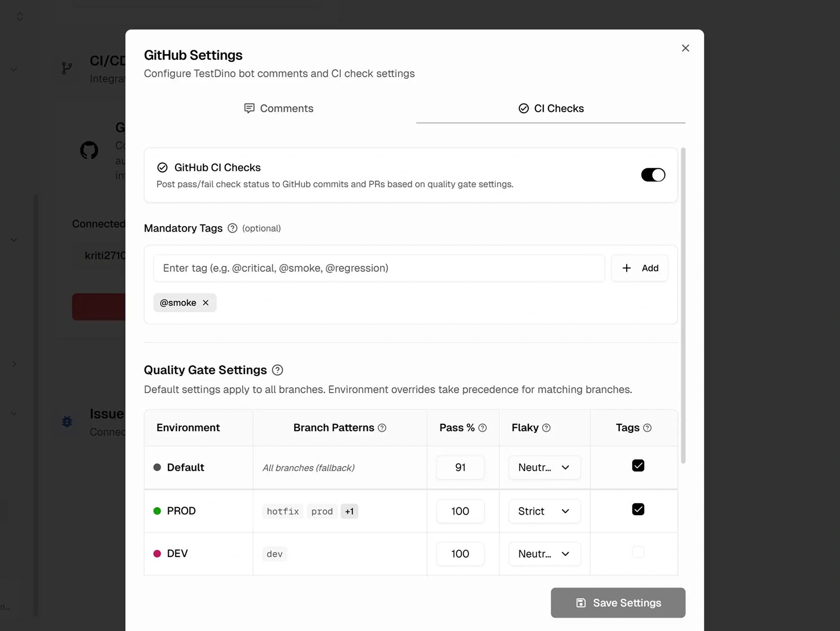Uncheck Tags checkbox for Default row
840x631 pixels.
click(638, 466)
